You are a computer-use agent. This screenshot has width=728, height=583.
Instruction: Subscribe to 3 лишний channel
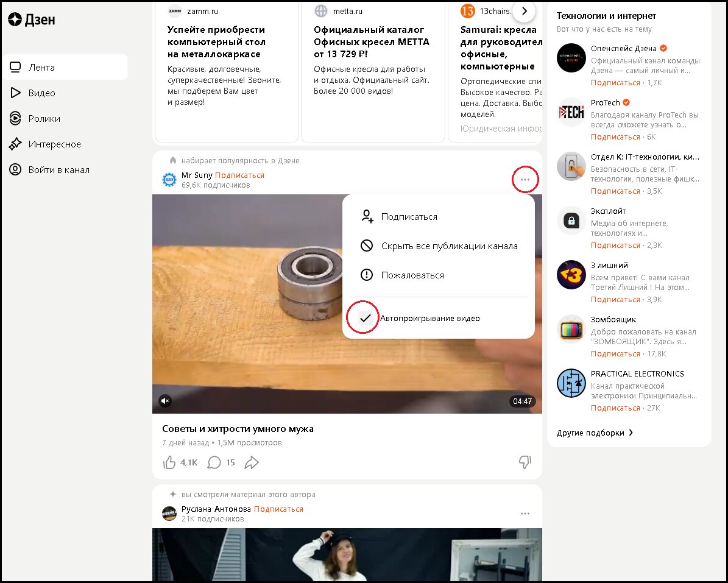click(x=615, y=299)
